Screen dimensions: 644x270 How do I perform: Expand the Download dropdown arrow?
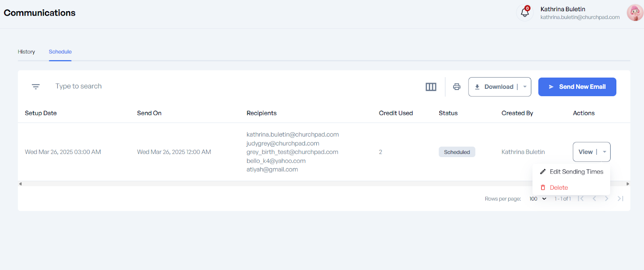[525, 87]
